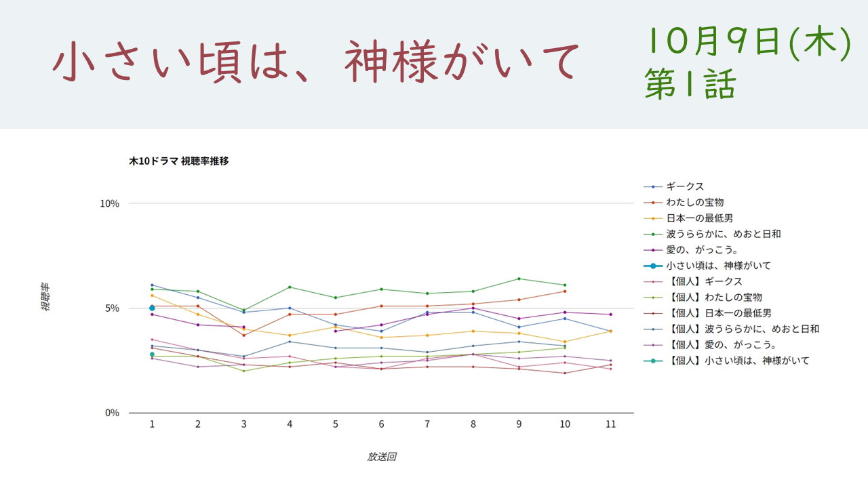Toggle the 波うららかに、めおと日和 series legend label

coord(723,234)
